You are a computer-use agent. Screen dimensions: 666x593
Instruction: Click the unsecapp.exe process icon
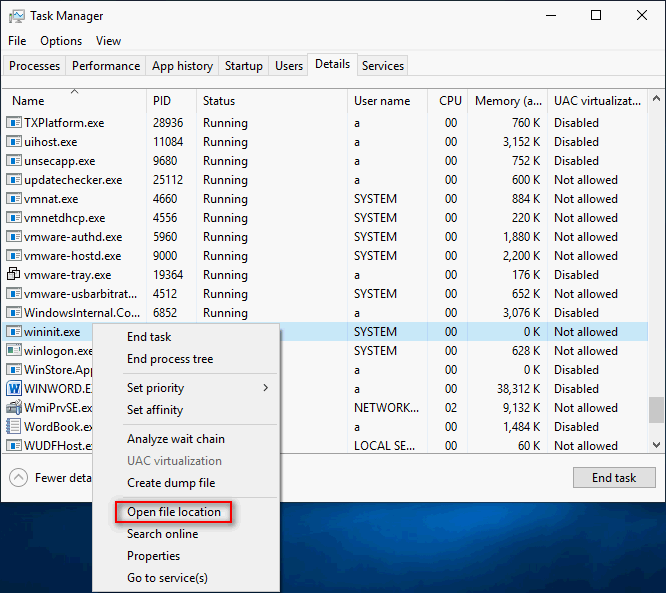click(14, 161)
